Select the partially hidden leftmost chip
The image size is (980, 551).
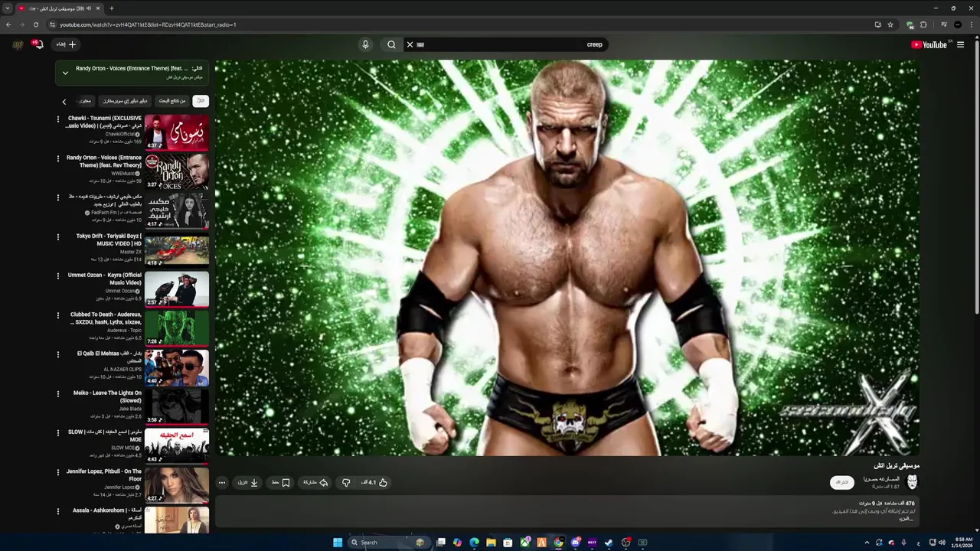tap(85, 101)
